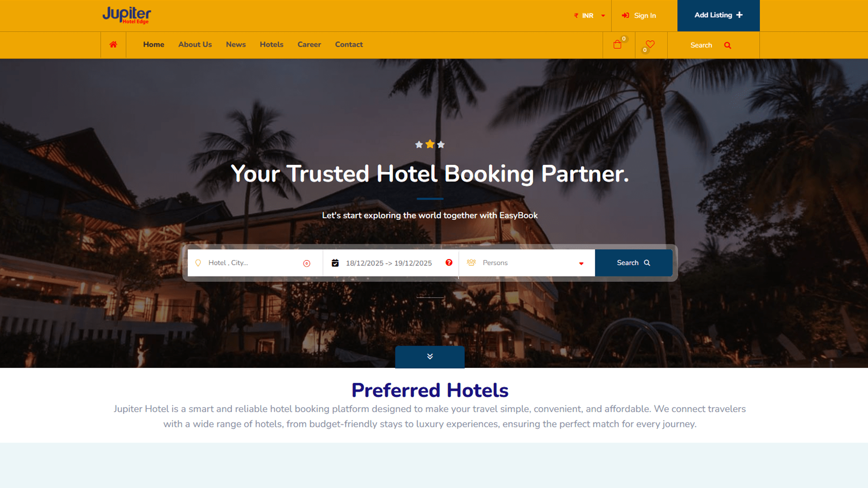Open the wishlist heart icon

coord(650,44)
